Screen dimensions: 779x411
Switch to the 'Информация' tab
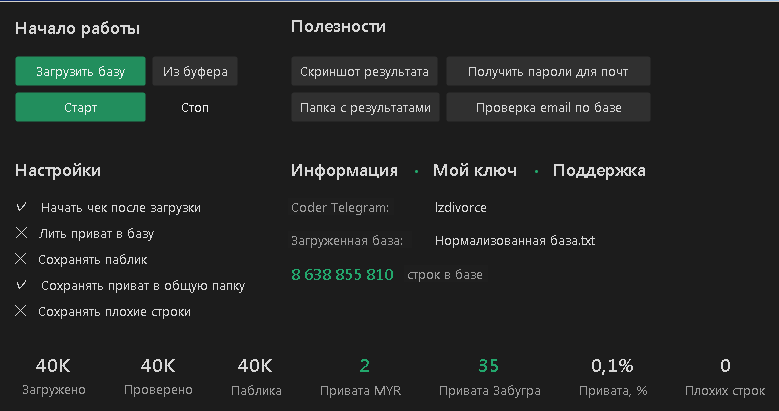click(x=344, y=171)
